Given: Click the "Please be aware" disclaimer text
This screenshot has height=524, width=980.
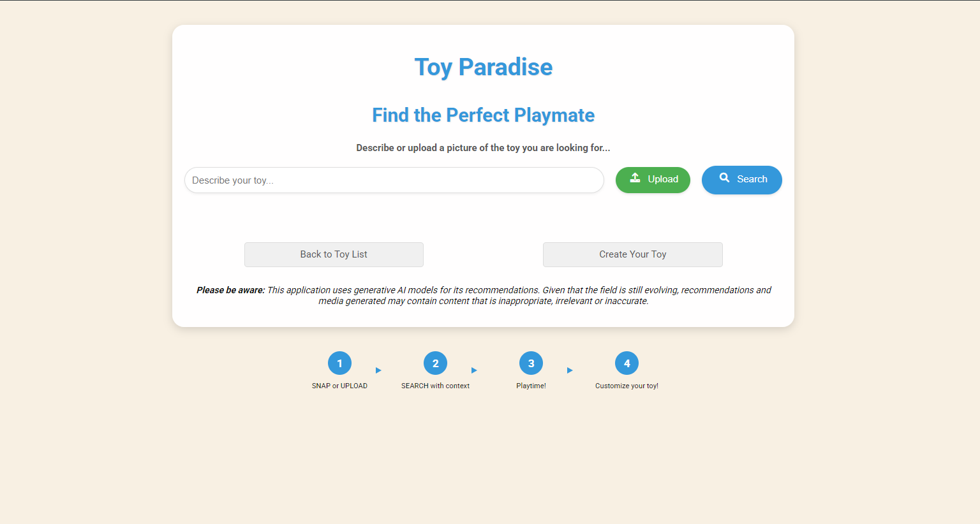Looking at the screenshot, I should pyautogui.click(x=483, y=295).
